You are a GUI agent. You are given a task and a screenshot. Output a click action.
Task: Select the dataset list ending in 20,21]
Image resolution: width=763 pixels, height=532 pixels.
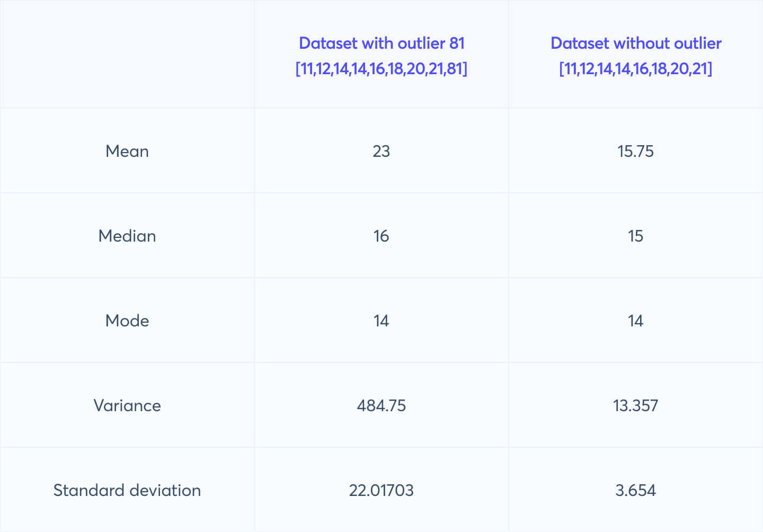(x=636, y=68)
